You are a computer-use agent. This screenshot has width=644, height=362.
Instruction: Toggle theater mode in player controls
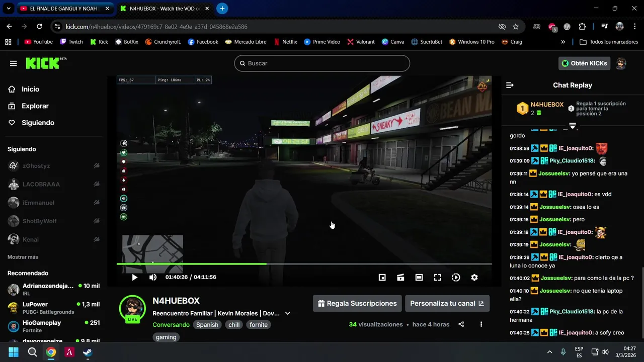[x=419, y=278]
